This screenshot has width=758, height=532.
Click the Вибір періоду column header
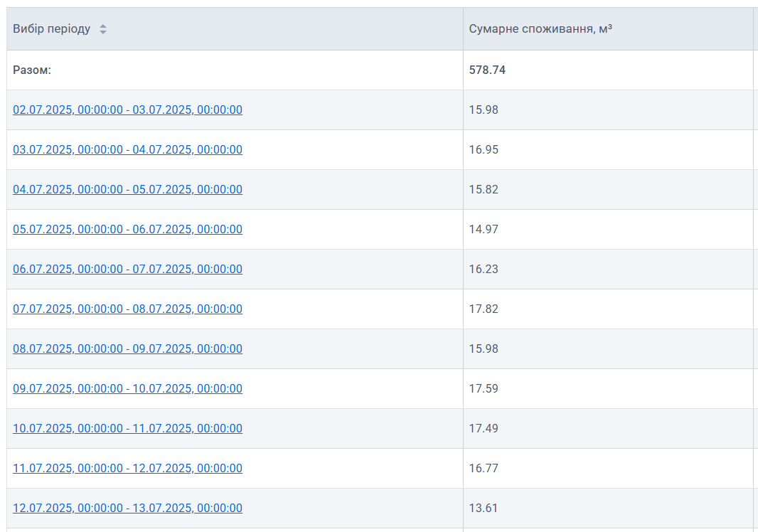(x=52, y=29)
